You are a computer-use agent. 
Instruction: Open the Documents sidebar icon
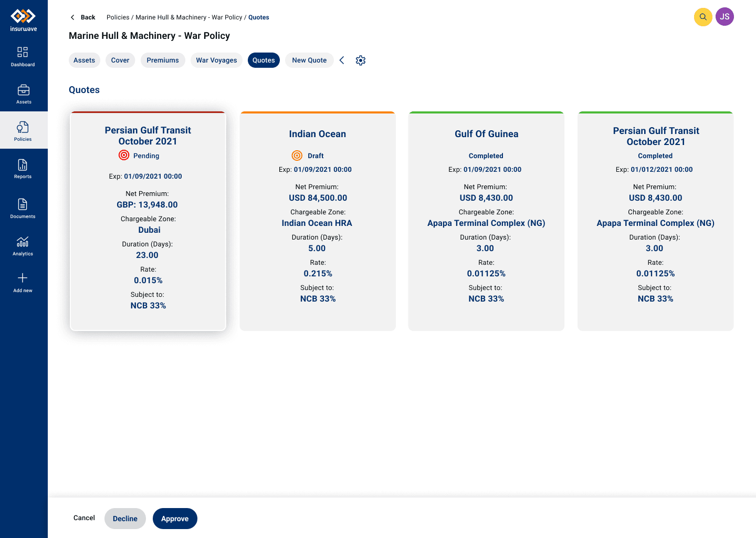point(23,204)
